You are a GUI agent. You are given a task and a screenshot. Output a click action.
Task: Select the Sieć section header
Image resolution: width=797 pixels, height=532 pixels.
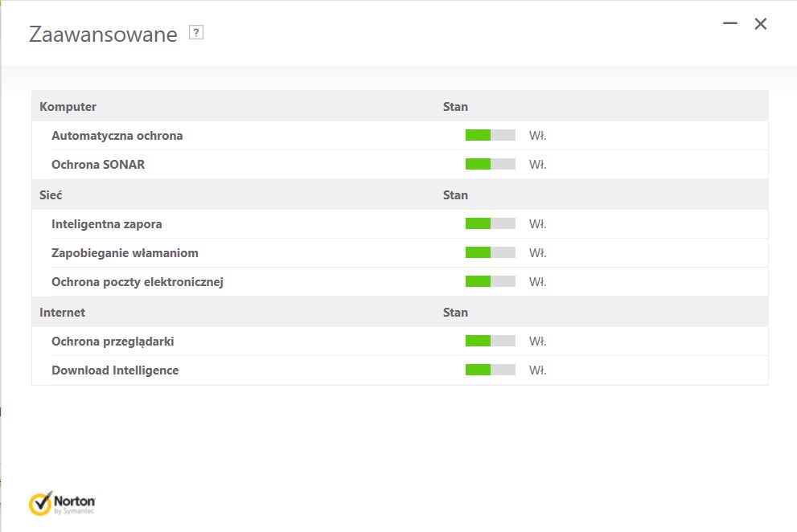coord(51,194)
